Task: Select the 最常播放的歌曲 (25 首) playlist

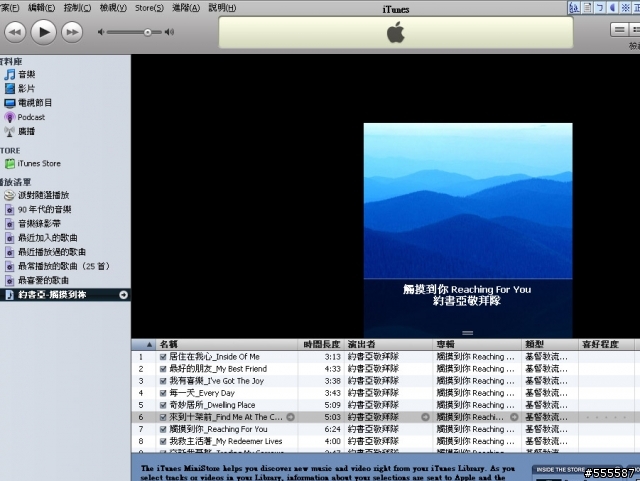Action: point(65,266)
